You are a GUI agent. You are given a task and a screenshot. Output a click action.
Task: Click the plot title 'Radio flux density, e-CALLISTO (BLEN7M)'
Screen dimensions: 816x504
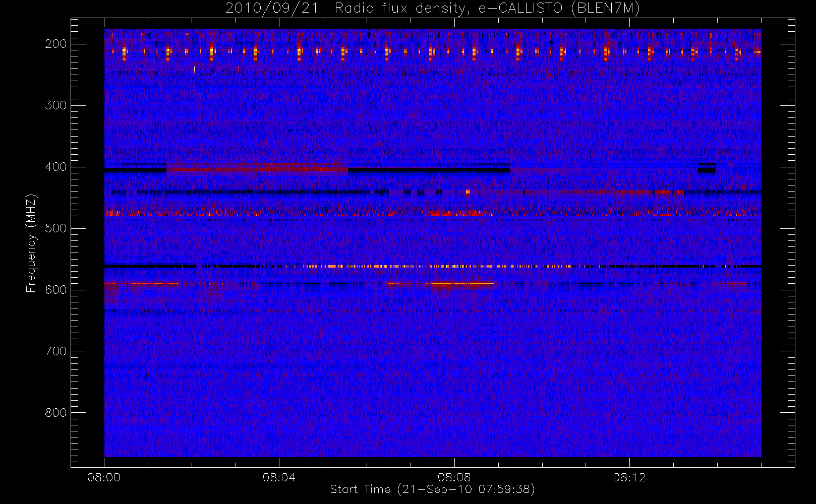[x=487, y=9]
